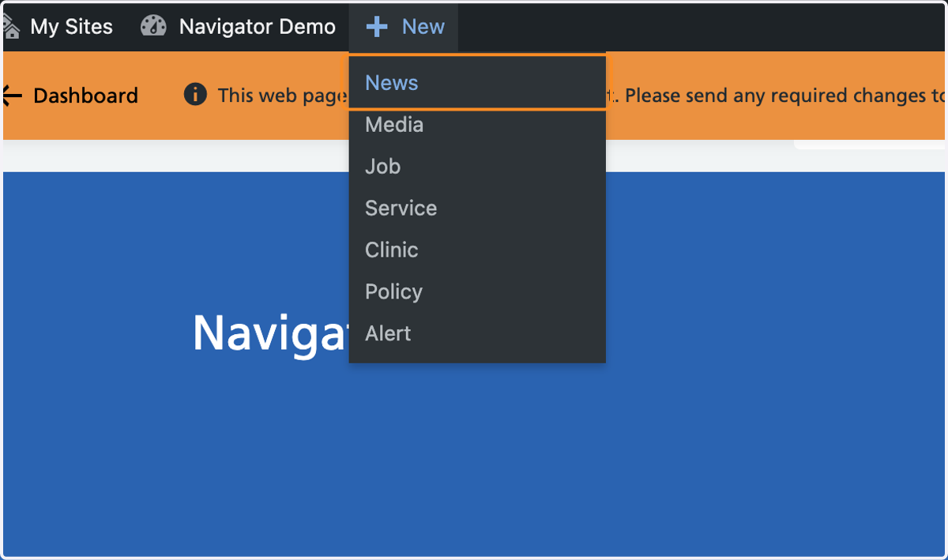Create a new Alert from menu
The height and width of the screenshot is (560, 948).
pos(477,334)
